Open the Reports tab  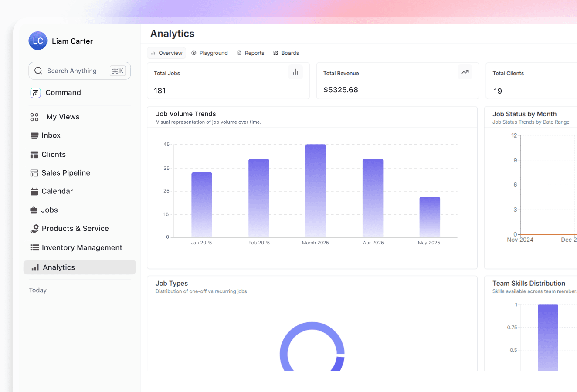pos(250,53)
